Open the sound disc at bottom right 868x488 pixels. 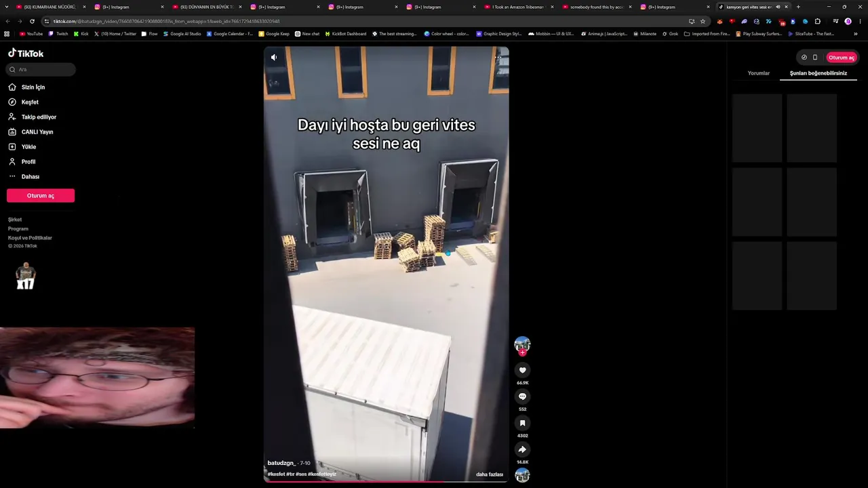pos(522,475)
